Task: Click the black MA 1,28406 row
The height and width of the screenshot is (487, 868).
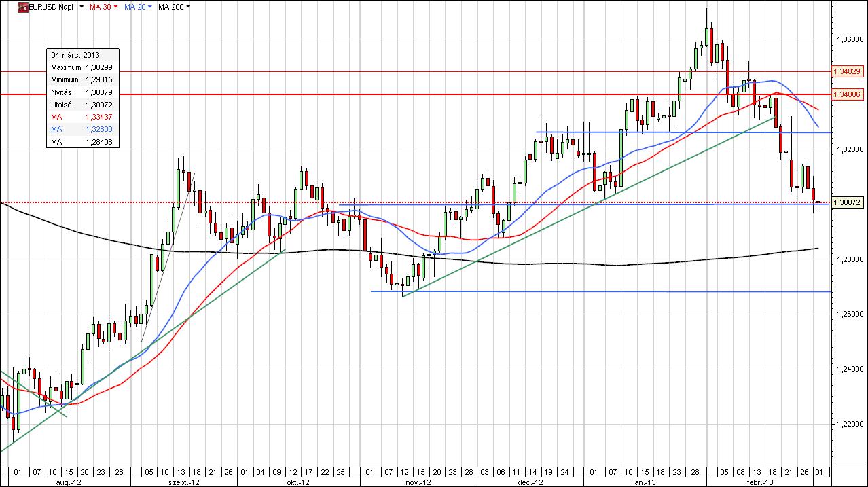Action: pos(82,142)
